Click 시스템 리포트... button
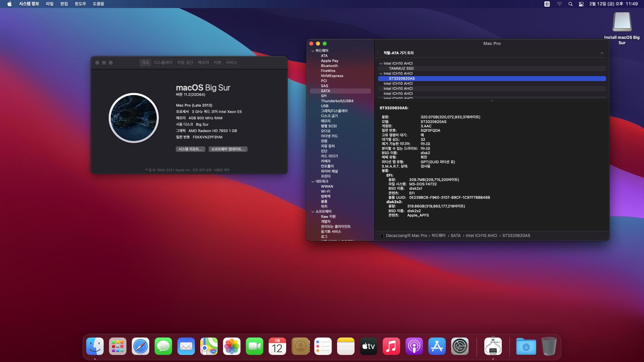The height and width of the screenshot is (362, 644). (x=190, y=149)
